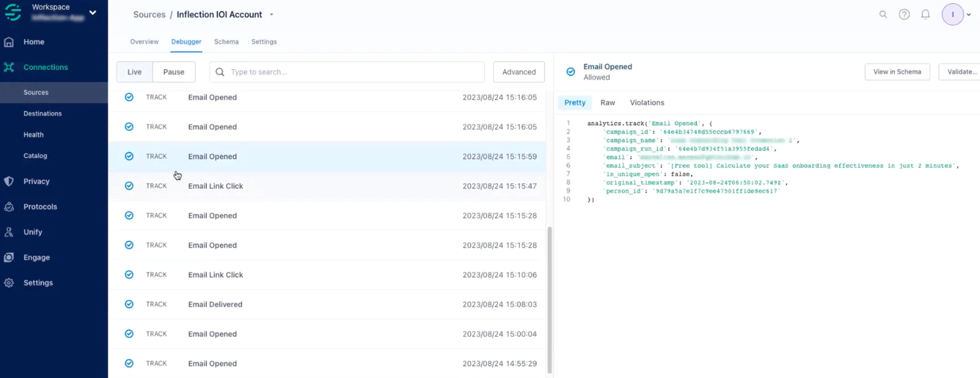980x378 pixels.
Task: Open Unify via its person icon
Action: [9, 232]
